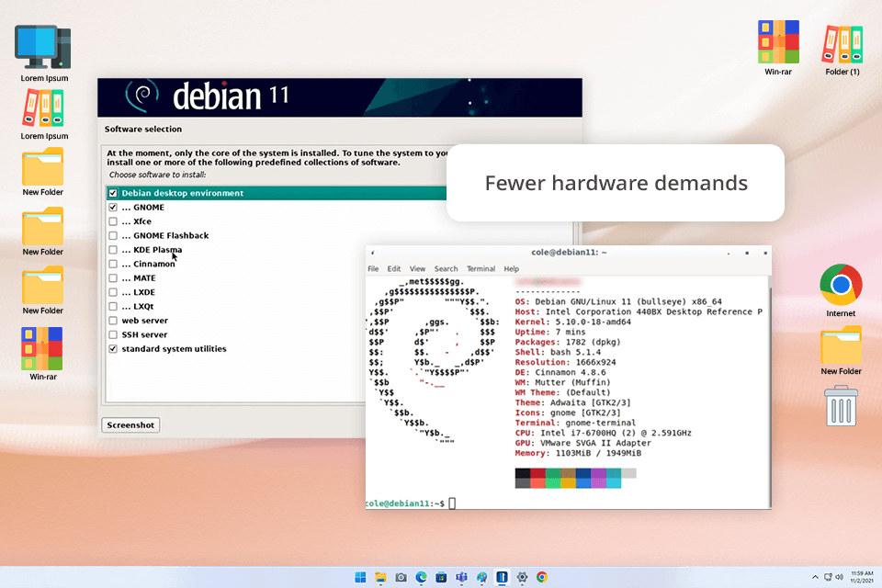
Task: Check the SSH server option
Action: coord(113,334)
